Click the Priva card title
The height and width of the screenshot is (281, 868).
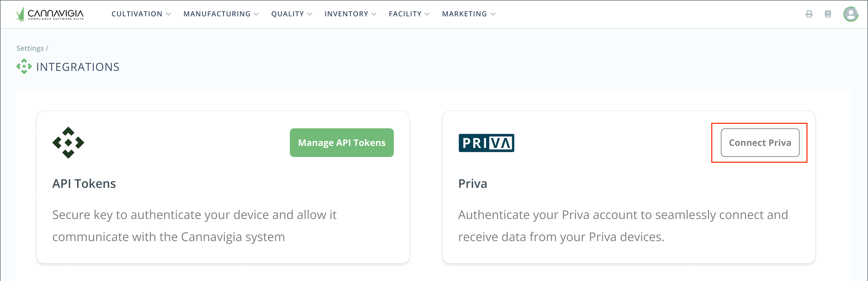[x=472, y=184]
